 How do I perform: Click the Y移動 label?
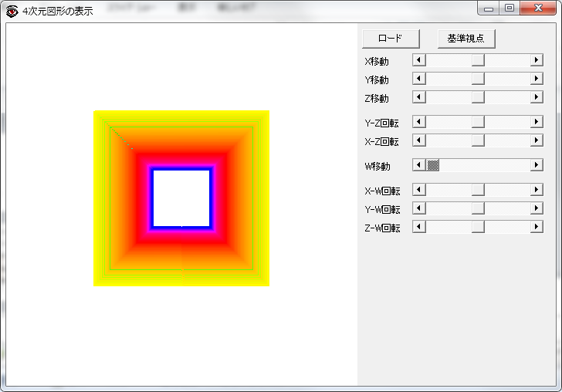coord(377,80)
